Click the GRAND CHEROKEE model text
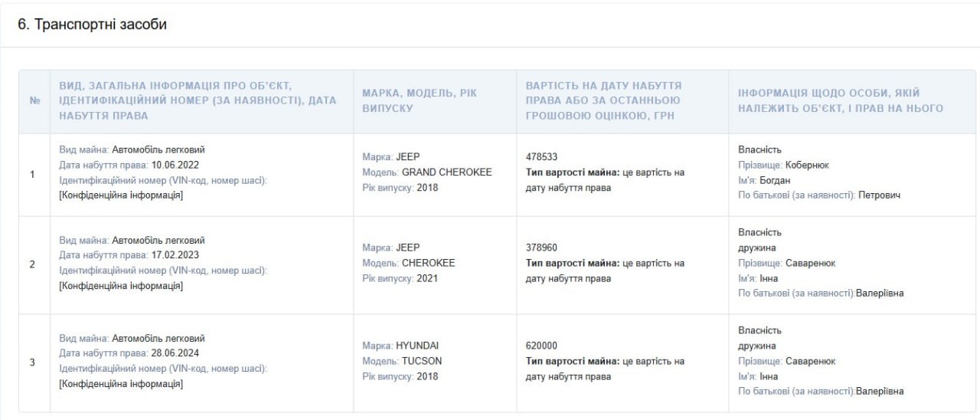Viewport: 980px width, 420px height. pyautogui.click(x=446, y=172)
